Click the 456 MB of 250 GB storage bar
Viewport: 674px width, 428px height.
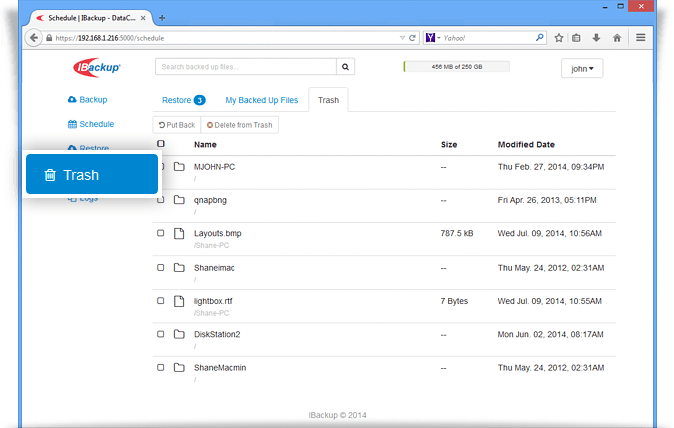click(456, 67)
